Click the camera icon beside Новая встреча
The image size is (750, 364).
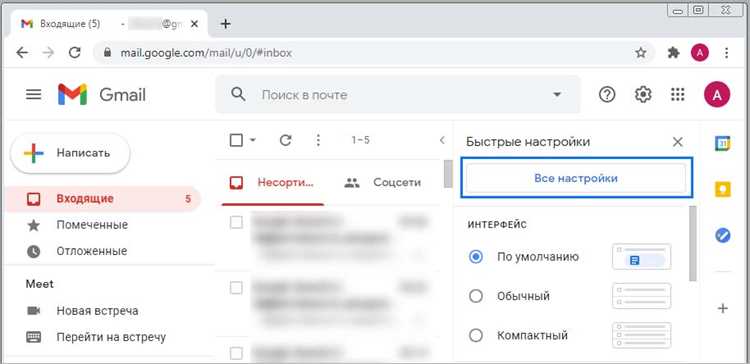pyautogui.click(x=33, y=311)
